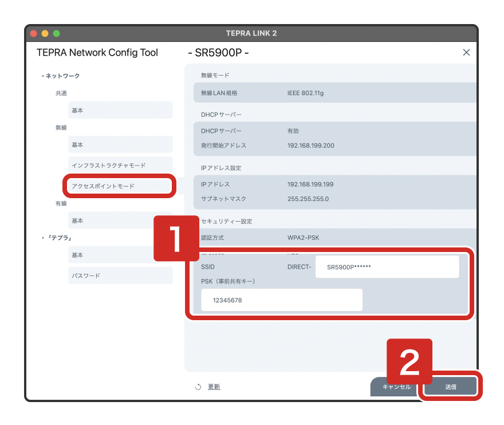Click the IPアドレス value 192.168.199.199
The image size is (504, 425).
click(310, 184)
